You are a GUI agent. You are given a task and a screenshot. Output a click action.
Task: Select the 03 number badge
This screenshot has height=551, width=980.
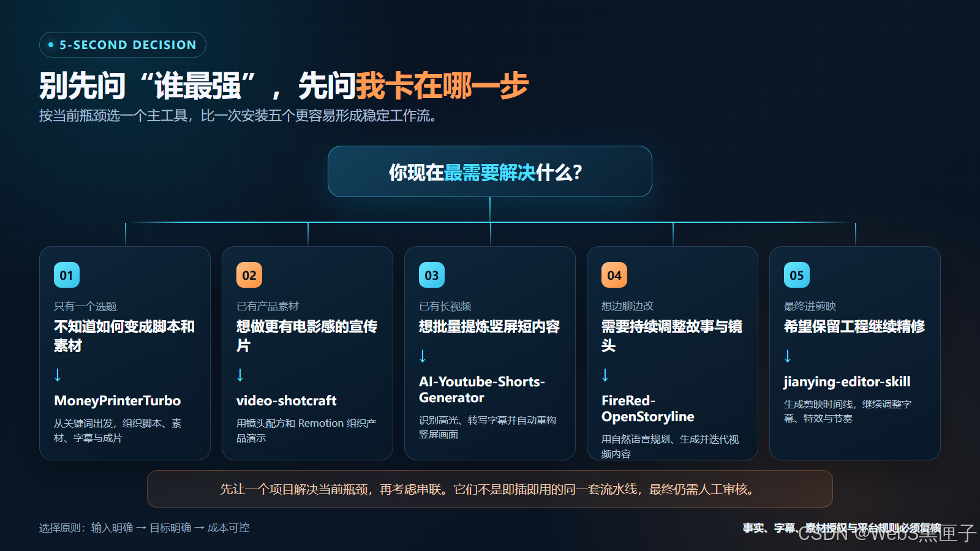[432, 275]
